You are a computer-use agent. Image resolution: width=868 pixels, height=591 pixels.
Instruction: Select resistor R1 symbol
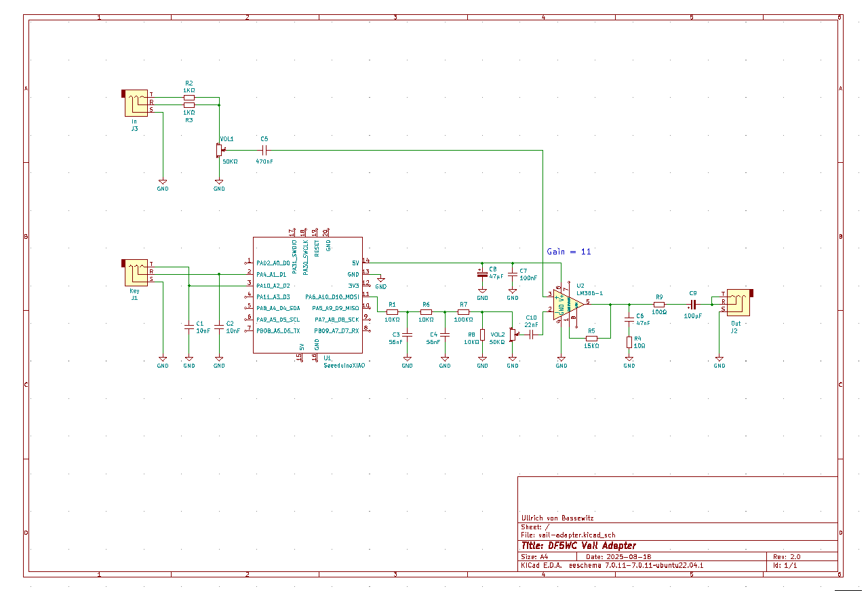[393, 311]
